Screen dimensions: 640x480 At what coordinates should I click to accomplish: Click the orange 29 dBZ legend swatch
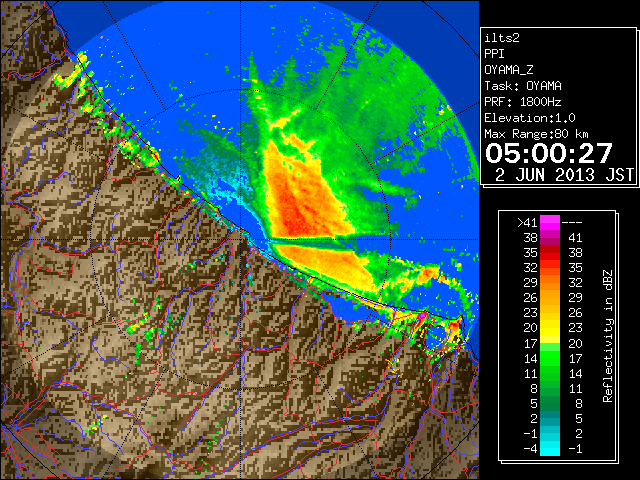pos(550,282)
